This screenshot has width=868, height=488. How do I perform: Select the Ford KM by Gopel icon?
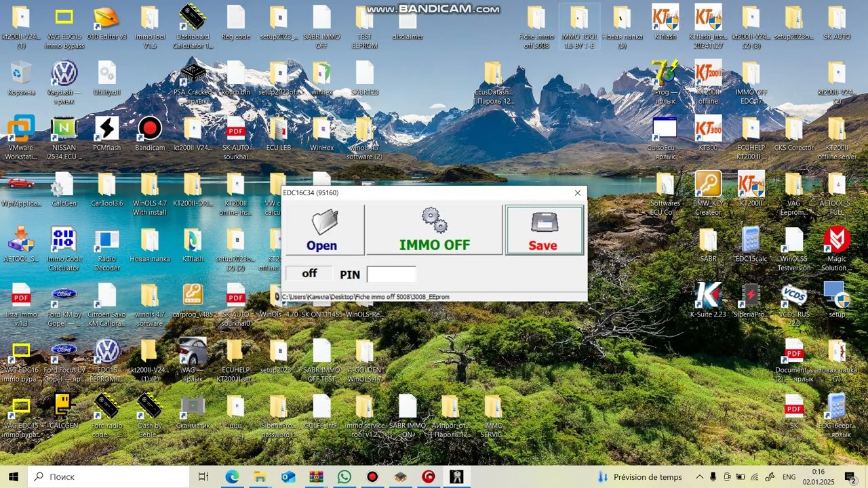pyautogui.click(x=64, y=305)
